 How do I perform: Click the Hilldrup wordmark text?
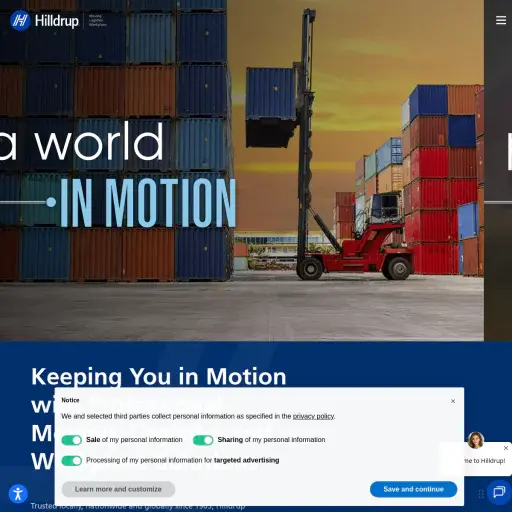[57, 21]
